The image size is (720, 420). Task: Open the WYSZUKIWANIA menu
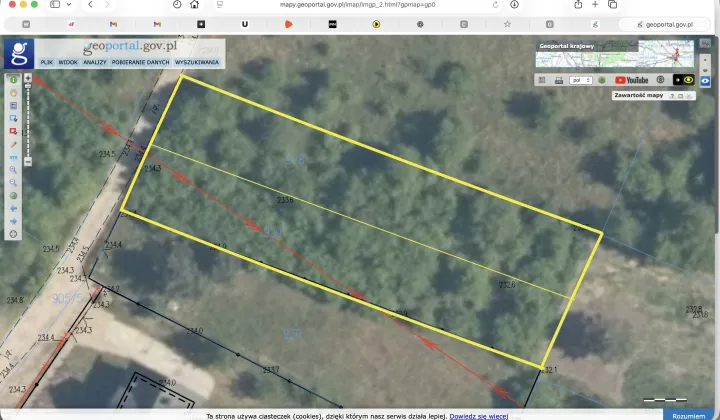(x=197, y=62)
